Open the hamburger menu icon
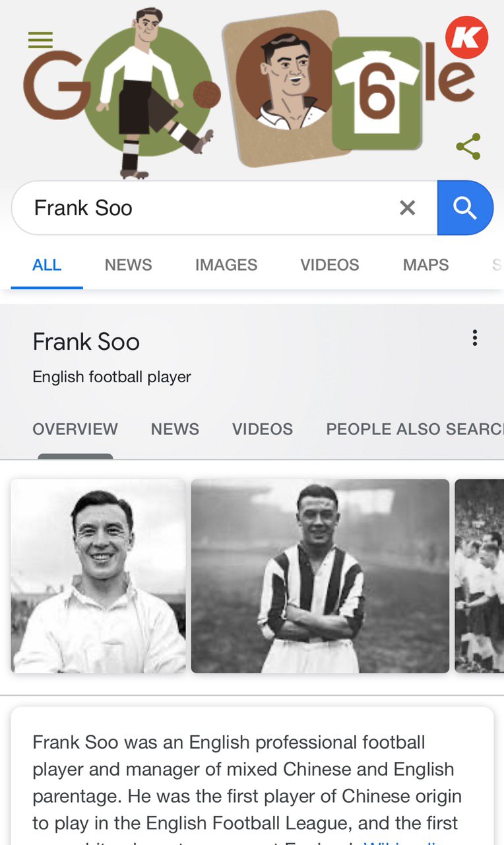 click(40, 41)
